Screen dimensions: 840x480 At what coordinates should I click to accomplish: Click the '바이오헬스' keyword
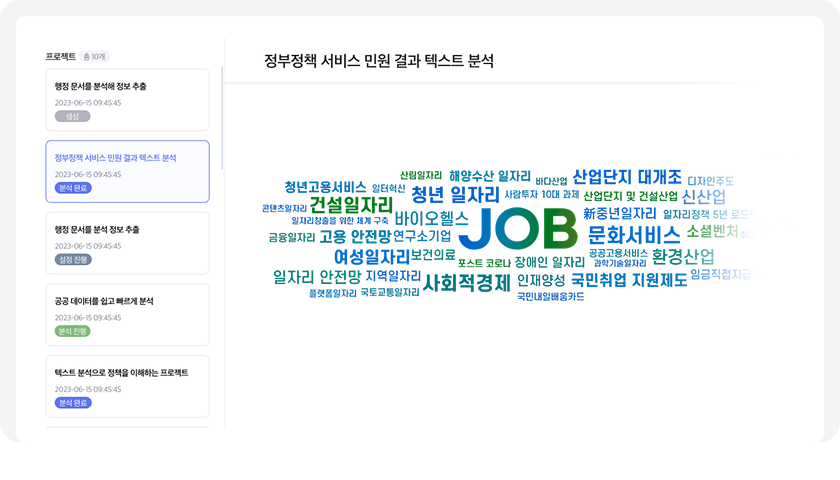(x=431, y=218)
